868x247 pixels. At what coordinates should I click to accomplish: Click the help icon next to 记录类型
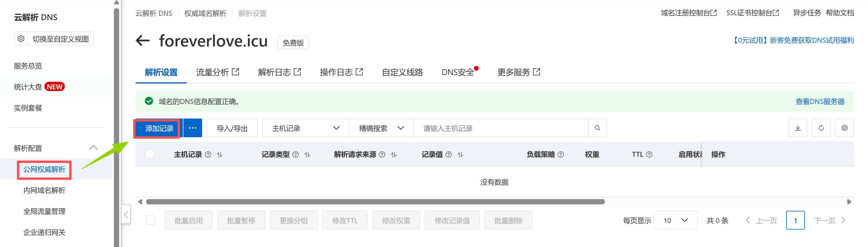(x=296, y=155)
